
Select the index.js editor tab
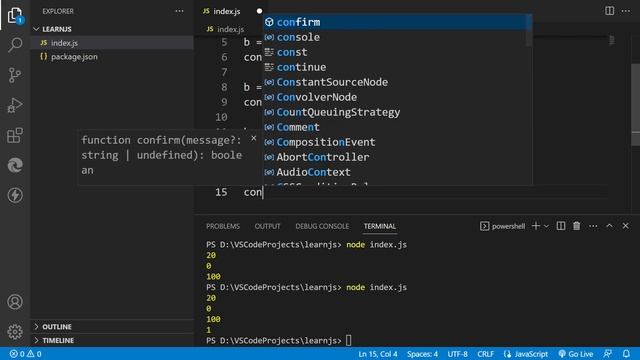(227, 11)
